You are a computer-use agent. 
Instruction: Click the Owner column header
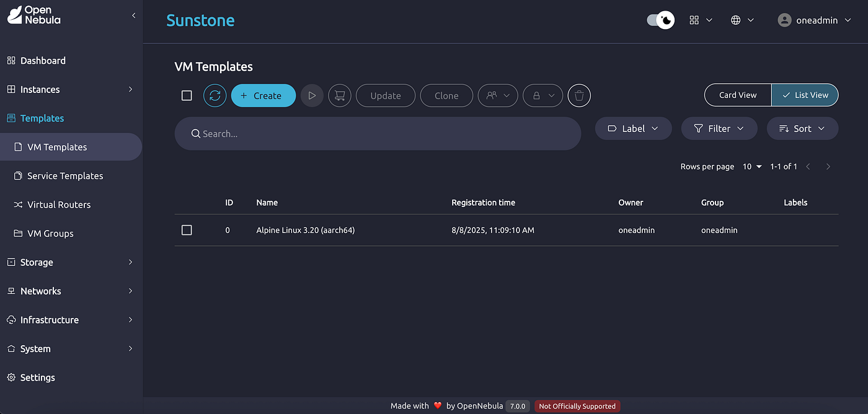click(631, 203)
